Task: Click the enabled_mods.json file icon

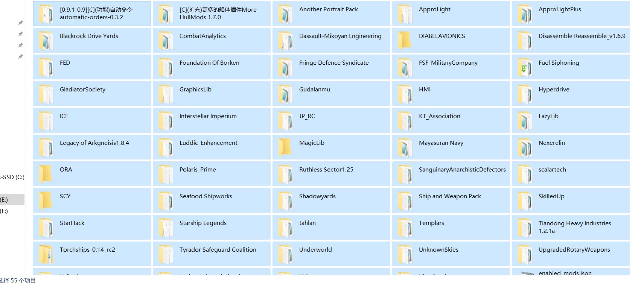Action: coord(525,274)
